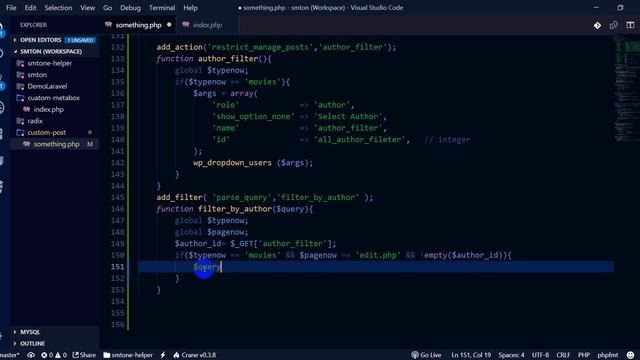The image size is (640, 360).
Task: Open the Go menu
Action: click(107, 8)
